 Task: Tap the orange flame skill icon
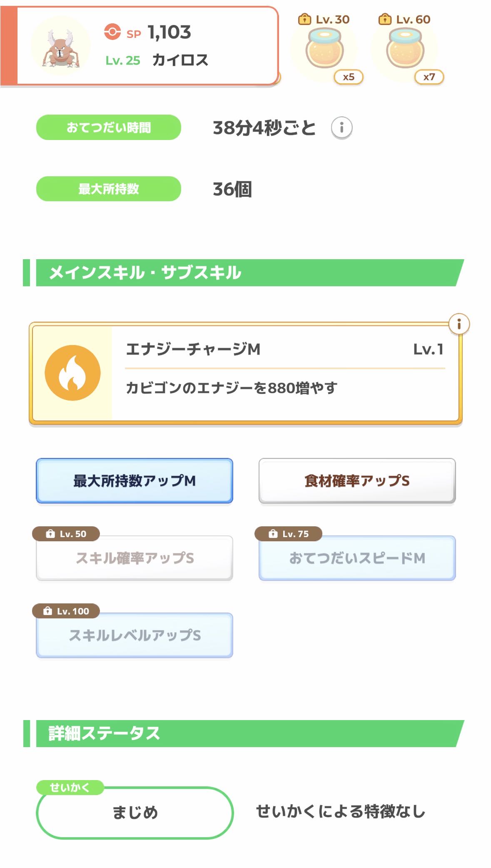73,373
